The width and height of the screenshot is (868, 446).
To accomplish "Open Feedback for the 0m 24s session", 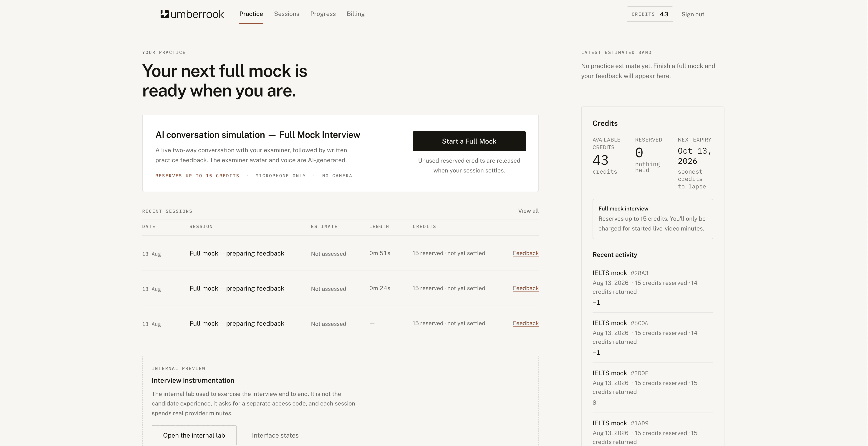I will [x=525, y=288].
